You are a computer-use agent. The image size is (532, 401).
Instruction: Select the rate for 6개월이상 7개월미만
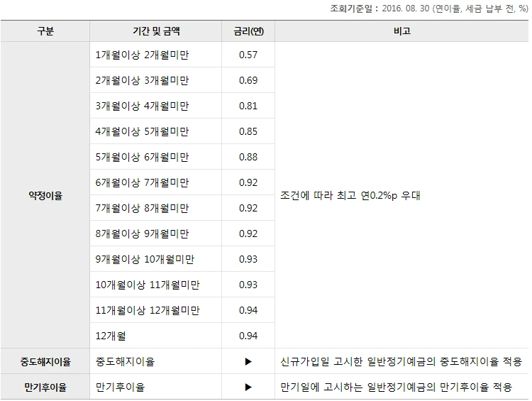pos(248,182)
